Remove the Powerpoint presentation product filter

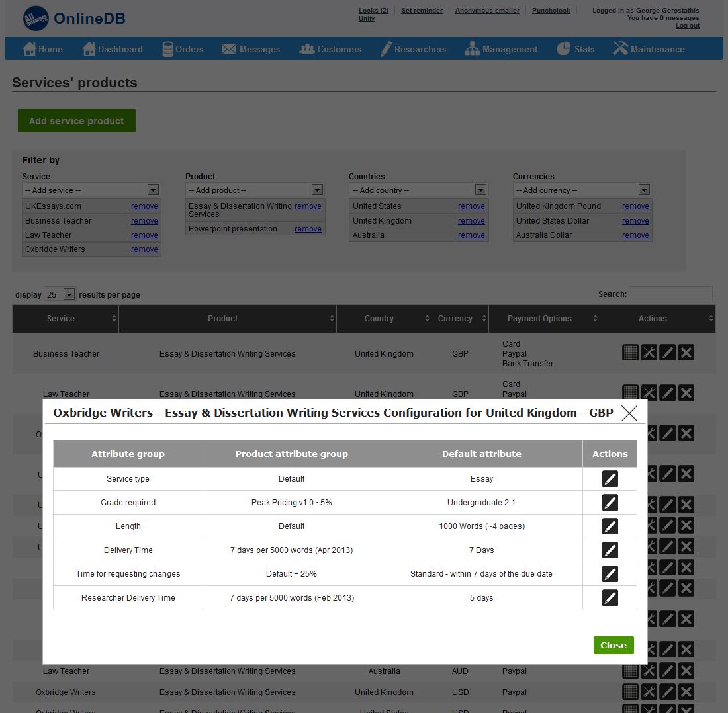pos(308,229)
